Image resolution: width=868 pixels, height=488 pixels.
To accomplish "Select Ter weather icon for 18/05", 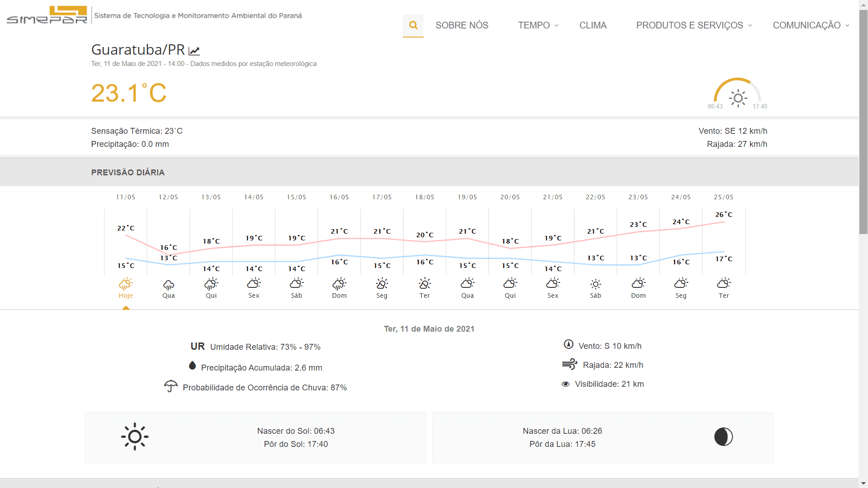I will [x=425, y=283].
